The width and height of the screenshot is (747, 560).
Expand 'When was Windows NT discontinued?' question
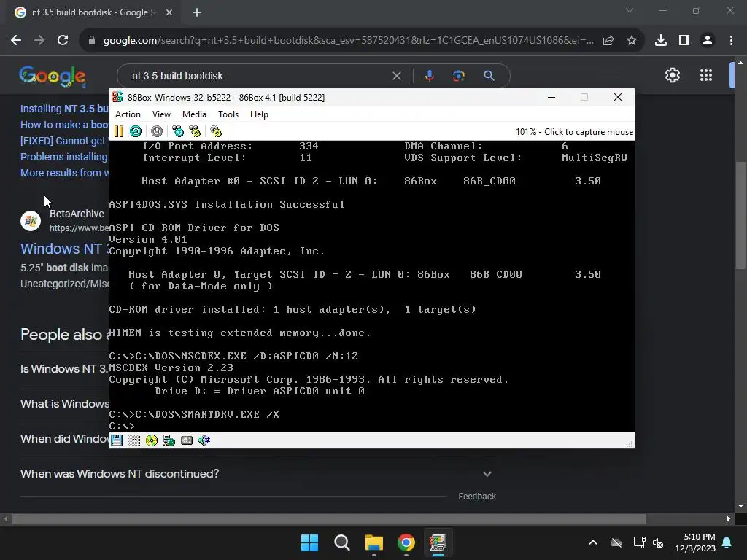[258, 474]
